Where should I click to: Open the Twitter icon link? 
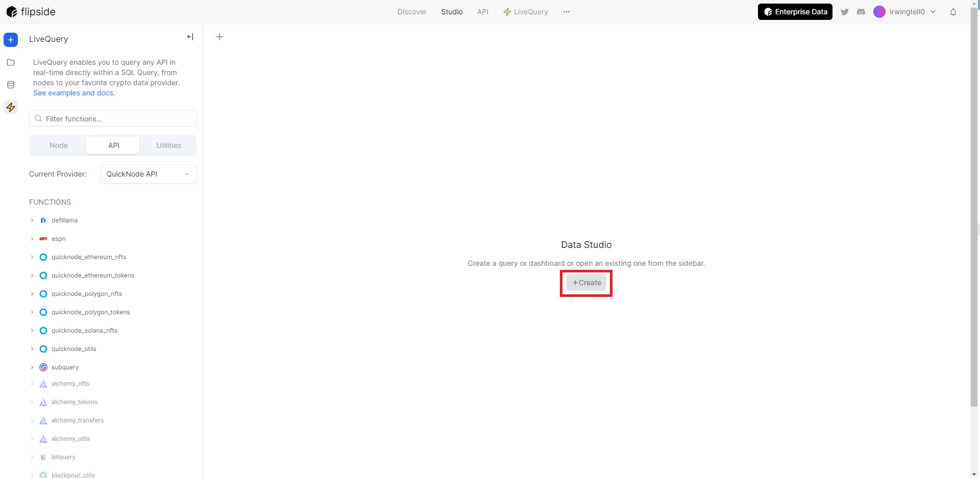[x=845, y=12]
